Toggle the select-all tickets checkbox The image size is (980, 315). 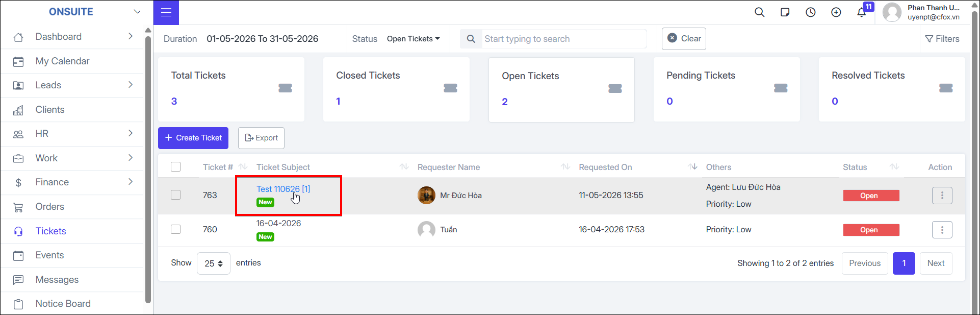point(175,167)
